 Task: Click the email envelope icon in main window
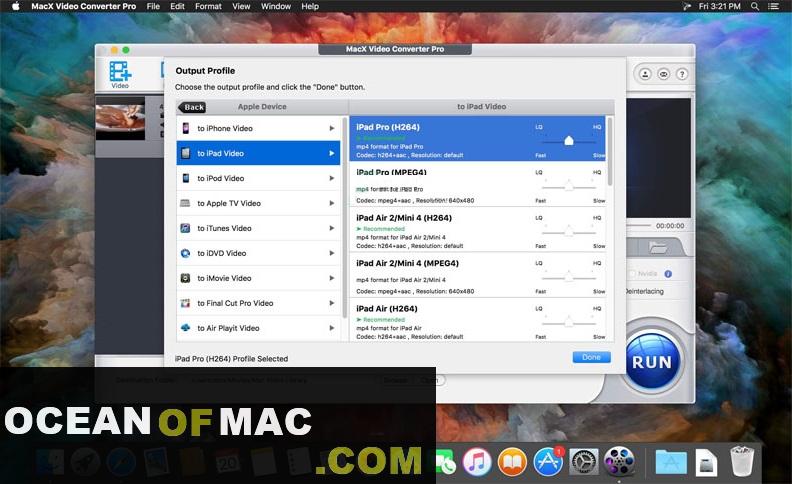(663, 74)
